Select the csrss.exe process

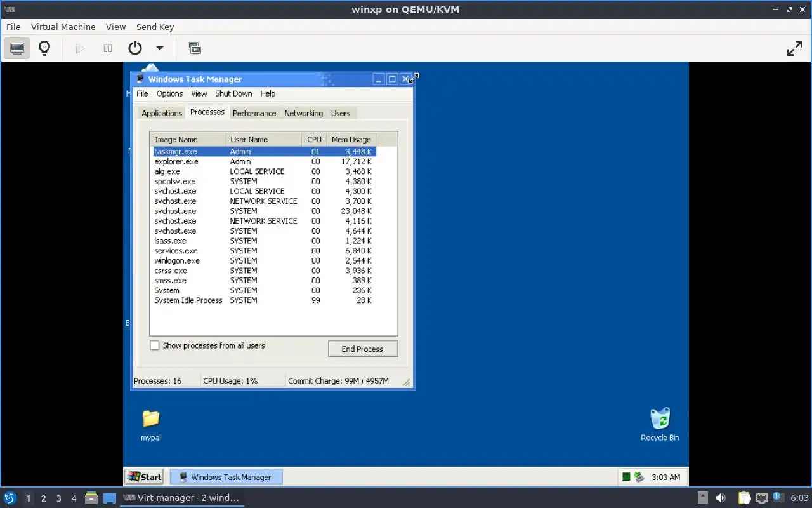[x=264, y=271]
